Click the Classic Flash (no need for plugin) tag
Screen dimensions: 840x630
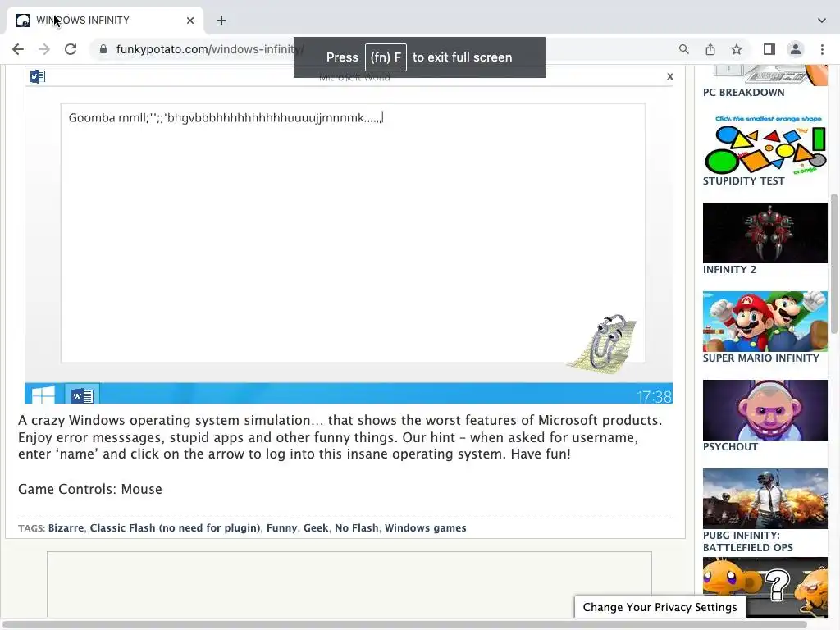tap(176, 527)
